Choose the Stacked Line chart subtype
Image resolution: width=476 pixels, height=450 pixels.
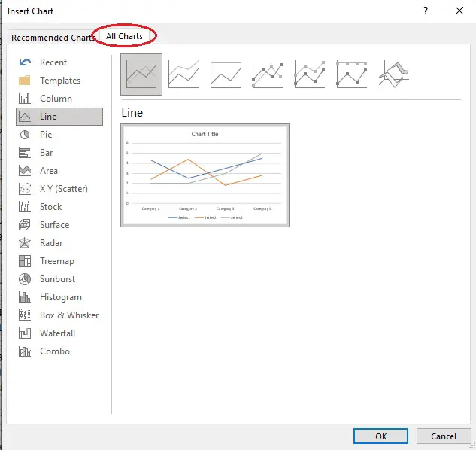click(183, 74)
